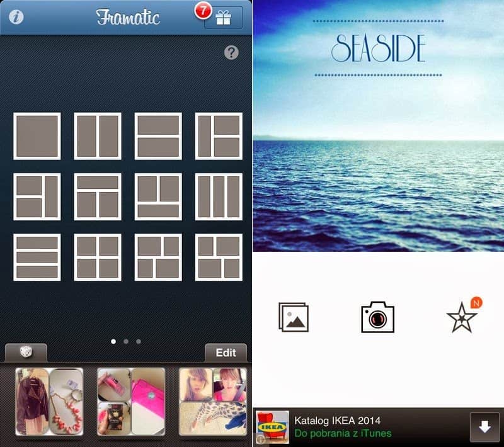
Task: Launch the camera icon
Action: point(377,317)
